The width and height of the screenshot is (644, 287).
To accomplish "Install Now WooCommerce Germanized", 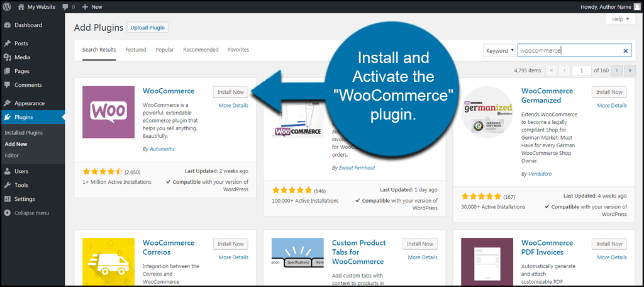I will pyautogui.click(x=609, y=92).
